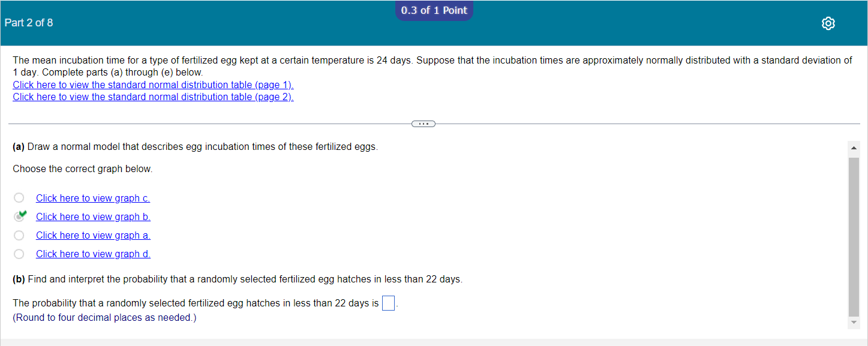Select the radio button for graph a
The width and height of the screenshot is (868, 346).
pos(19,235)
